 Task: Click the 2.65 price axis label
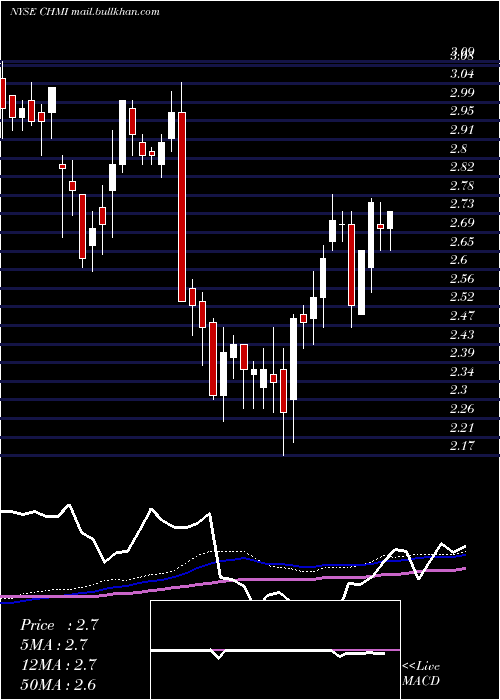point(462,242)
